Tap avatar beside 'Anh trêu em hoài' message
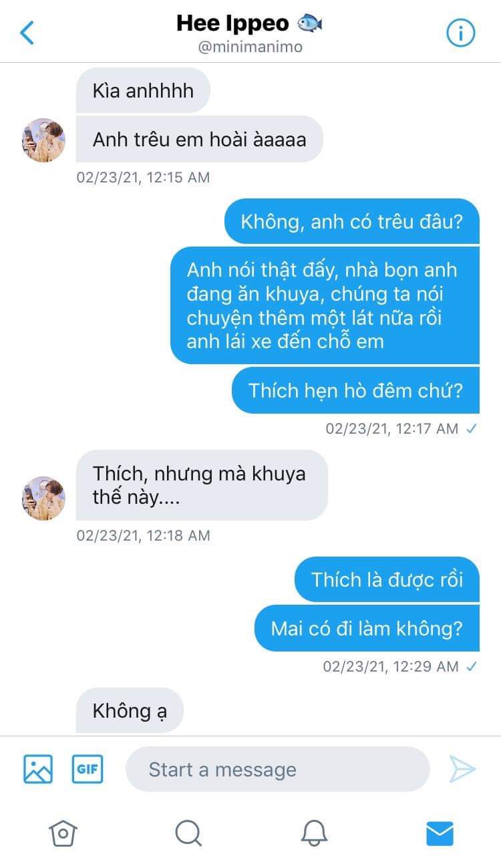501x868 pixels. (x=44, y=140)
